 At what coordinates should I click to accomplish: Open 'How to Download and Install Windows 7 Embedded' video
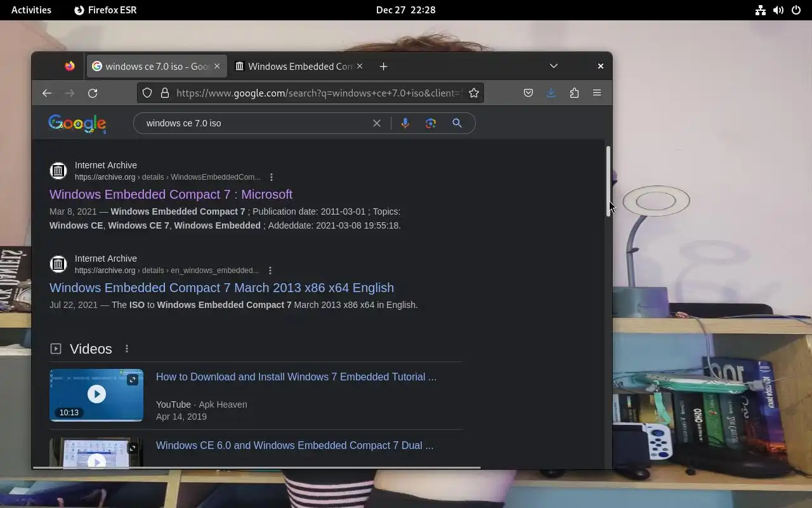296,377
